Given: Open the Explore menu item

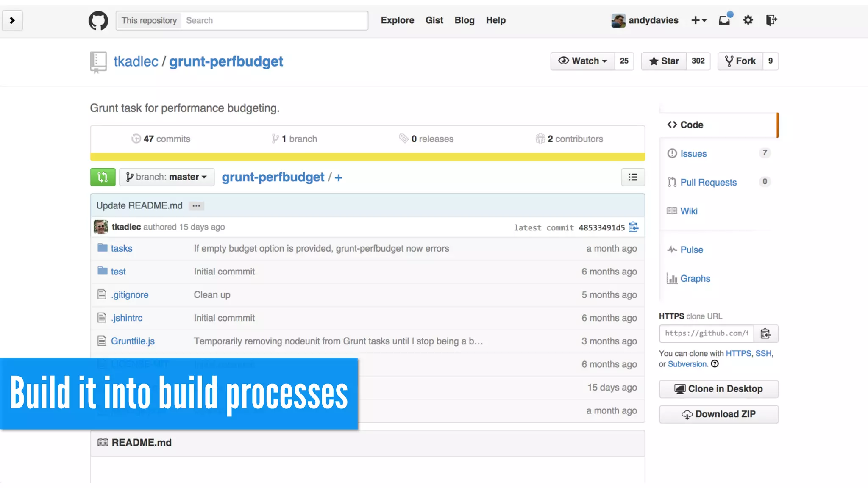Looking at the screenshot, I should [x=397, y=20].
